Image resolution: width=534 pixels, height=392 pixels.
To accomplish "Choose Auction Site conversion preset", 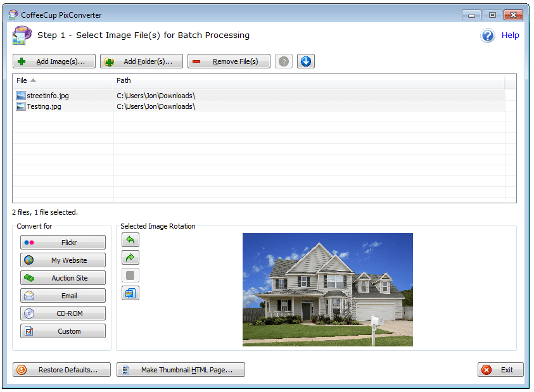I will (63, 278).
